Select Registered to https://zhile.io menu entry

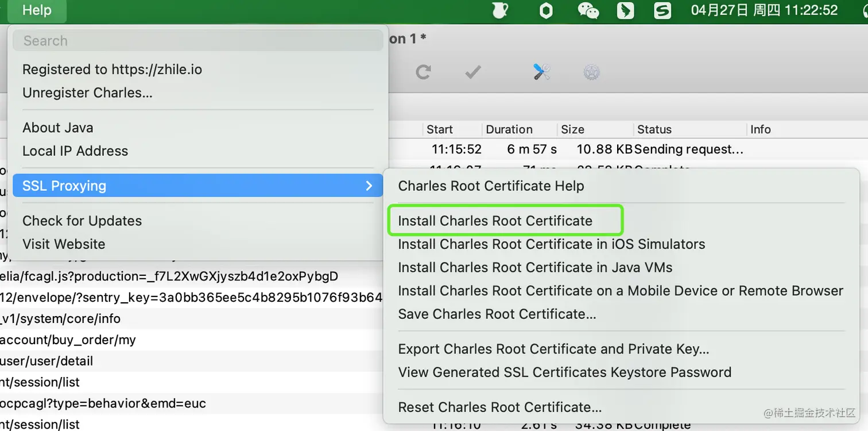pos(198,70)
